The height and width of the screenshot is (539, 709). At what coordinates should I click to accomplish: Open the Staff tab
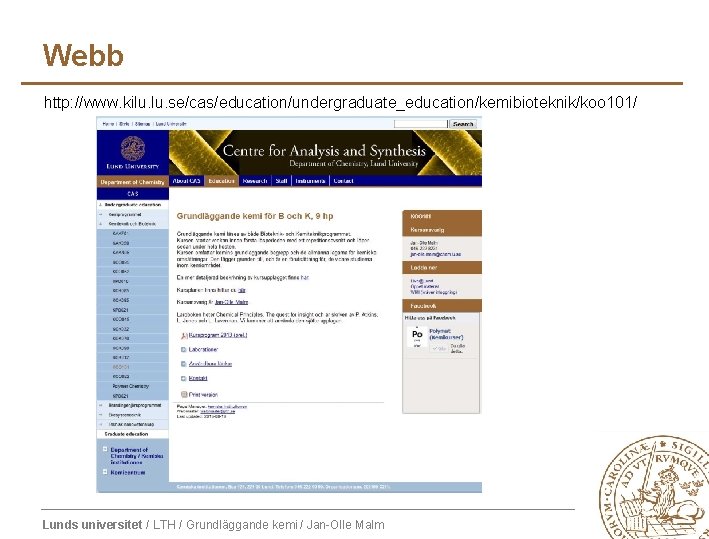pyautogui.click(x=281, y=181)
